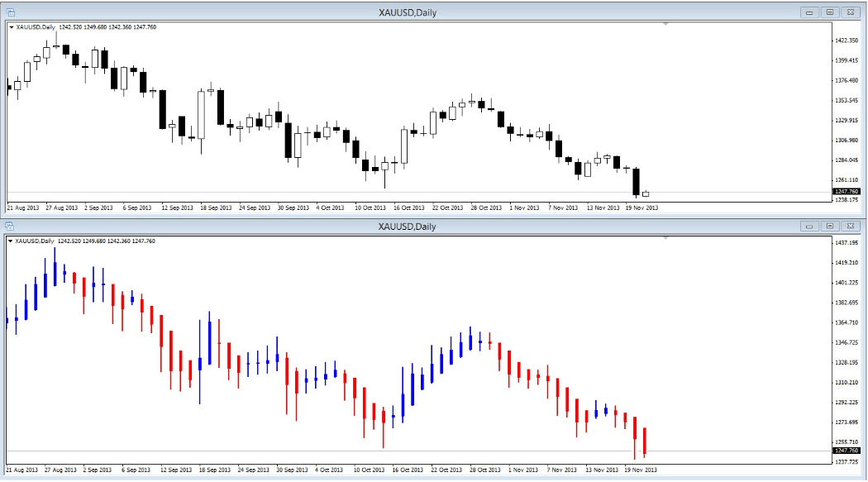Click the top chart's XAUUSD,Daily title bar
The height and width of the screenshot is (482, 868).
413,12
